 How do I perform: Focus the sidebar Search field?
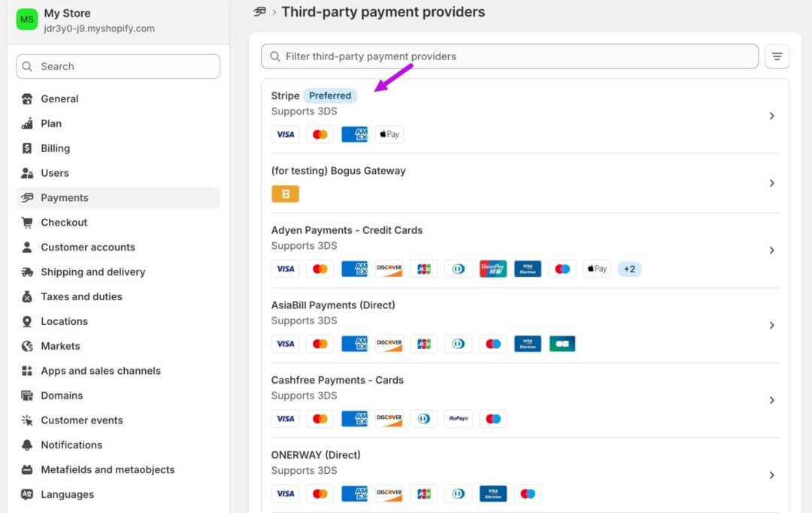point(118,67)
